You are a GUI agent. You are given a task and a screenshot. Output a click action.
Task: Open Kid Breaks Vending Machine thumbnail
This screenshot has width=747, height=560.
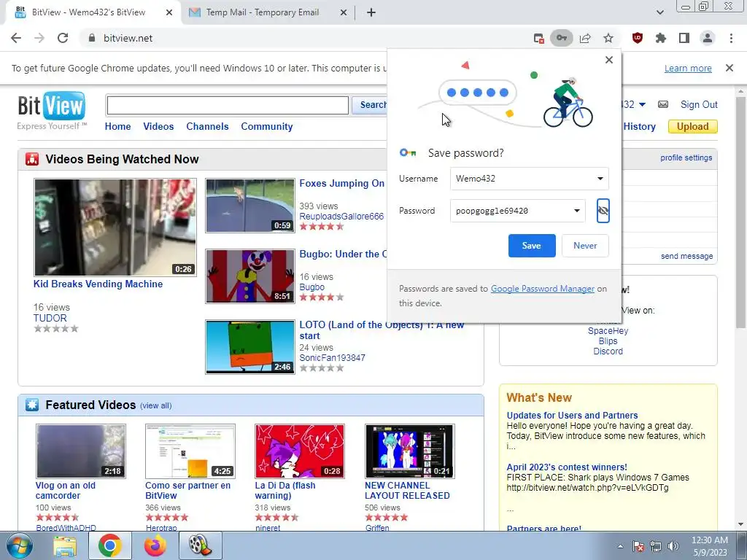click(115, 227)
